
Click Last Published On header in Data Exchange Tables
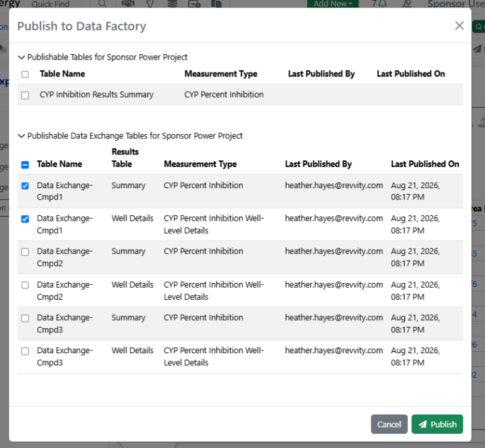coord(425,164)
